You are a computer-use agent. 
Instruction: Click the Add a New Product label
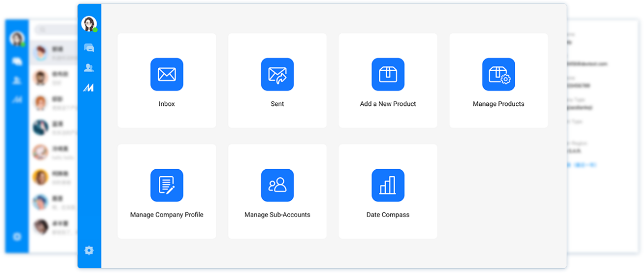point(387,104)
